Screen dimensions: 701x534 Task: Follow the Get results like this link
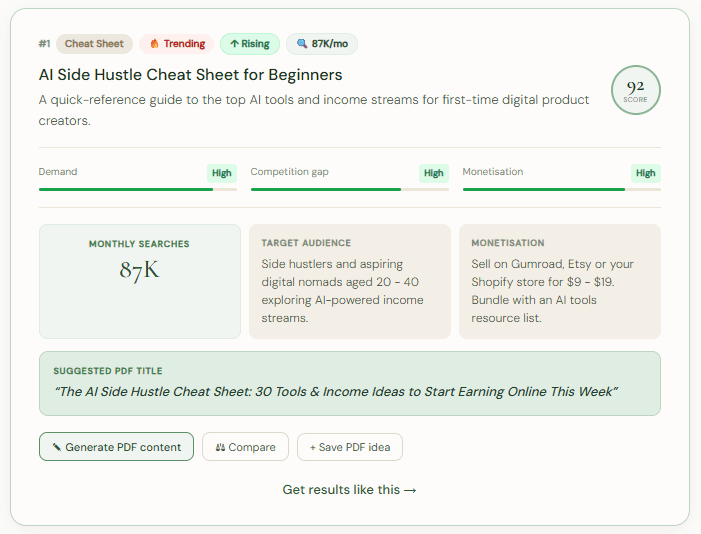(x=349, y=490)
